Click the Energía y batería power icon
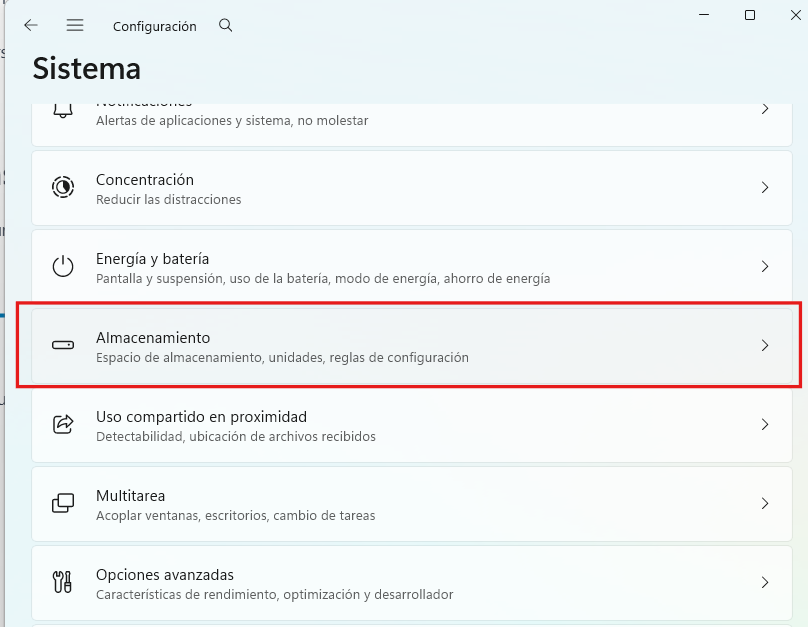 pyautogui.click(x=63, y=267)
